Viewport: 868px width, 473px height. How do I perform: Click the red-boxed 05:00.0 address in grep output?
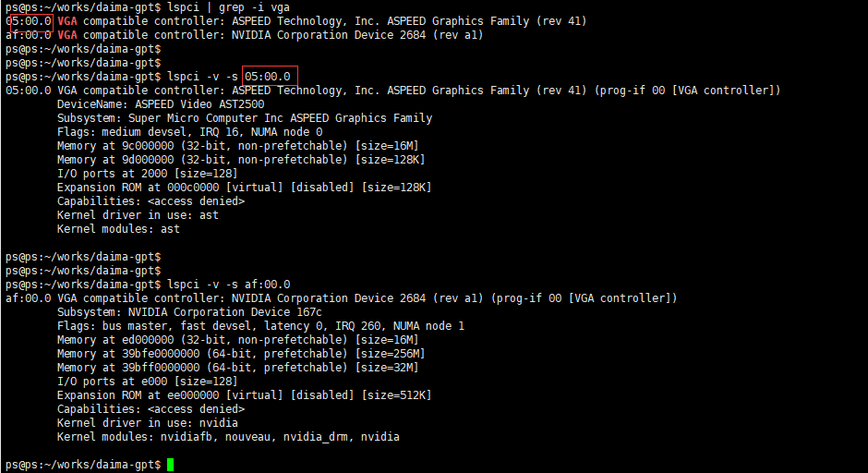pyautogui.click(x=30, y=22)
